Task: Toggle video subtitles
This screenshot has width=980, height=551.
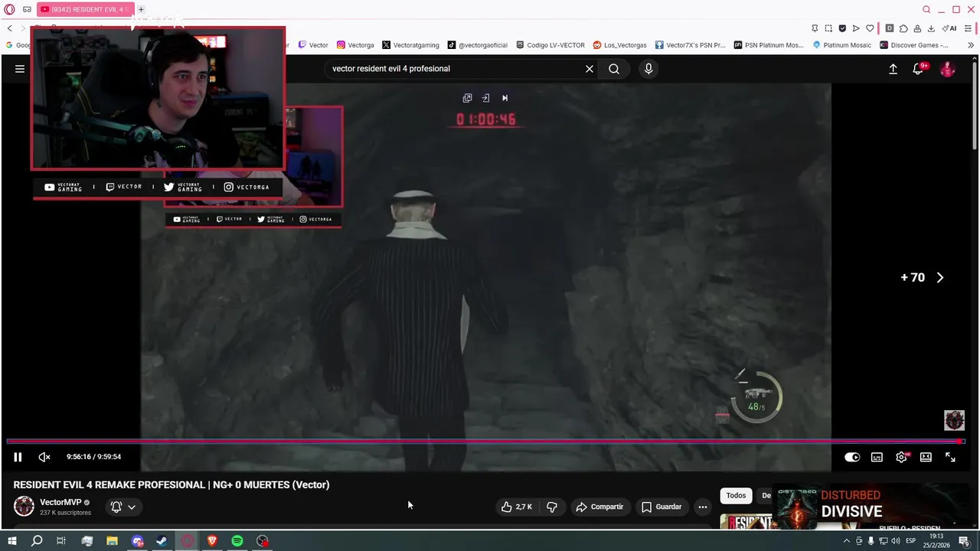Action: [x=877, y=457]
